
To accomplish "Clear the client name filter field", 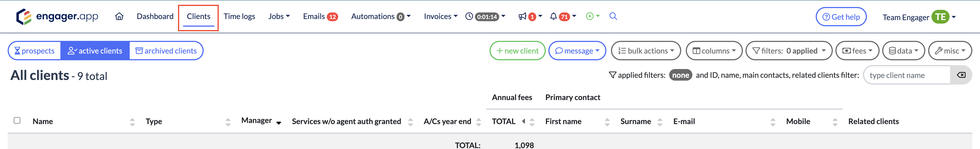I will click(x=961, y=75).
